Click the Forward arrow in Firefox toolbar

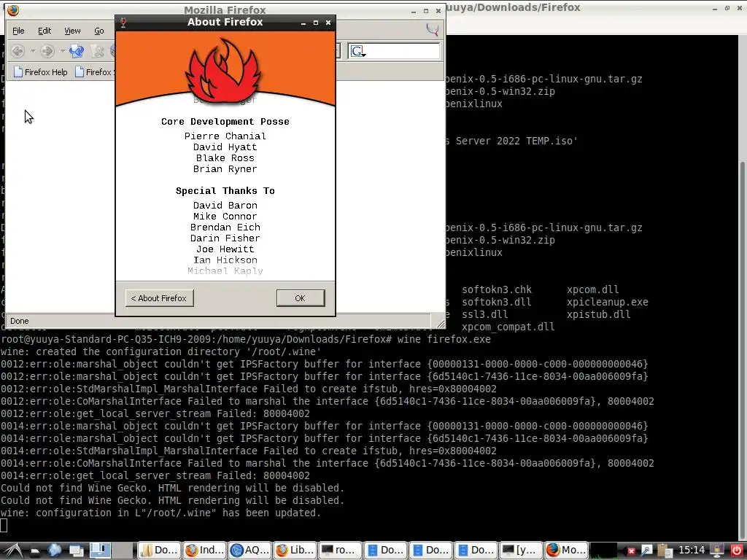coord(47,51)
